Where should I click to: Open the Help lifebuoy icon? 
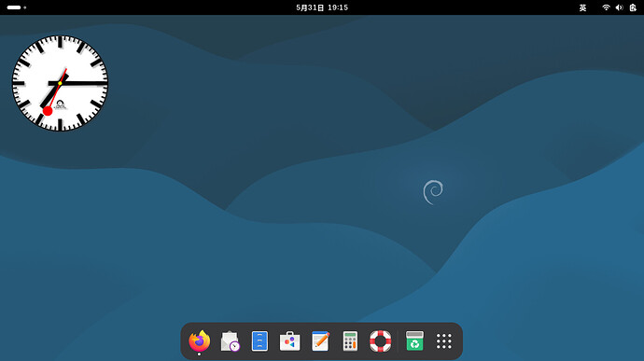(x=380, y=340)
